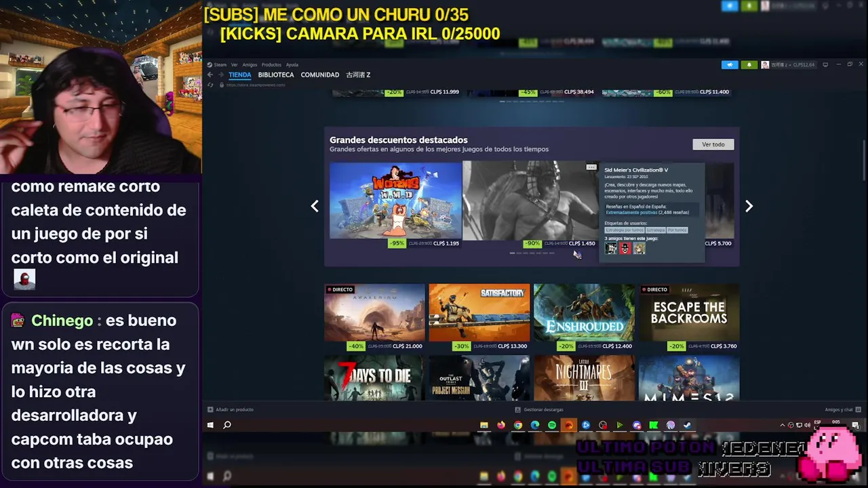Expand the system tray hidden icons chevron
The width and height of the screenshot is (868, 488).
tap(783, 425)
